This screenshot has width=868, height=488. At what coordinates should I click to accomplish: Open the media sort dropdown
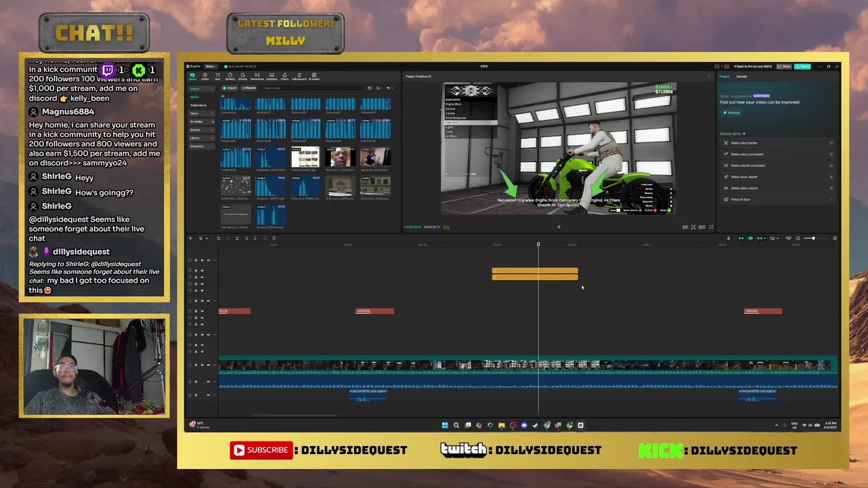coord(379,88)
